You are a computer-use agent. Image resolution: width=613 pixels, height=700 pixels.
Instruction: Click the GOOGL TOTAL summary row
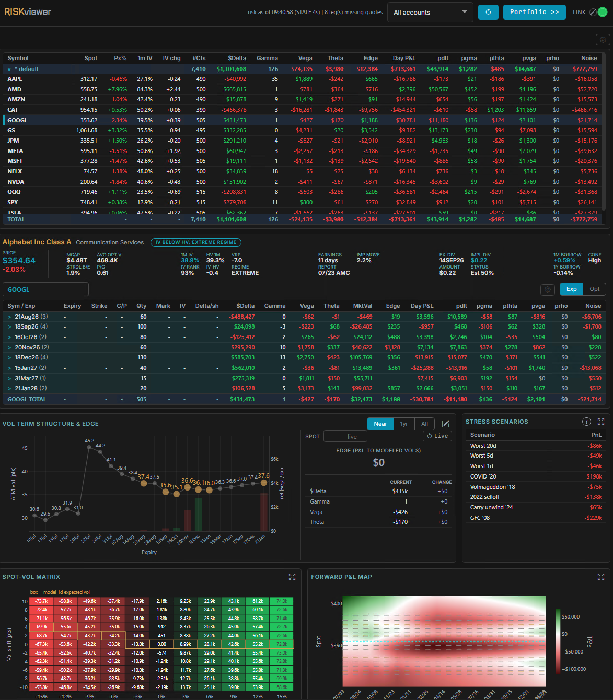coord(304,399)
